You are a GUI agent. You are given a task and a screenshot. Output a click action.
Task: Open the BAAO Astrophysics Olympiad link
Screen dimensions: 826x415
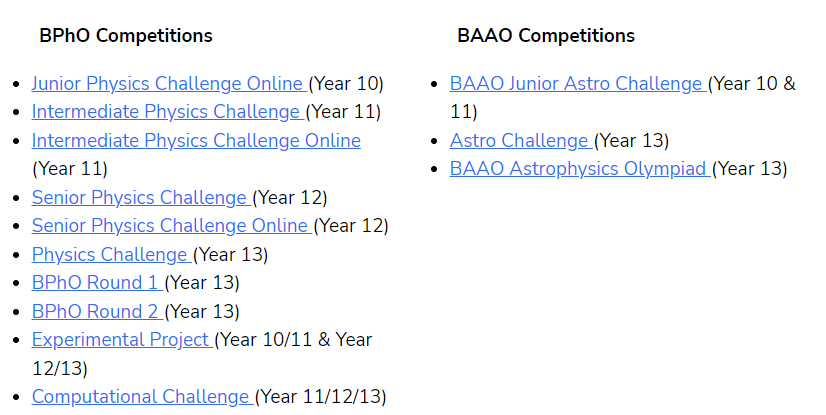click(x=579, y=169)
